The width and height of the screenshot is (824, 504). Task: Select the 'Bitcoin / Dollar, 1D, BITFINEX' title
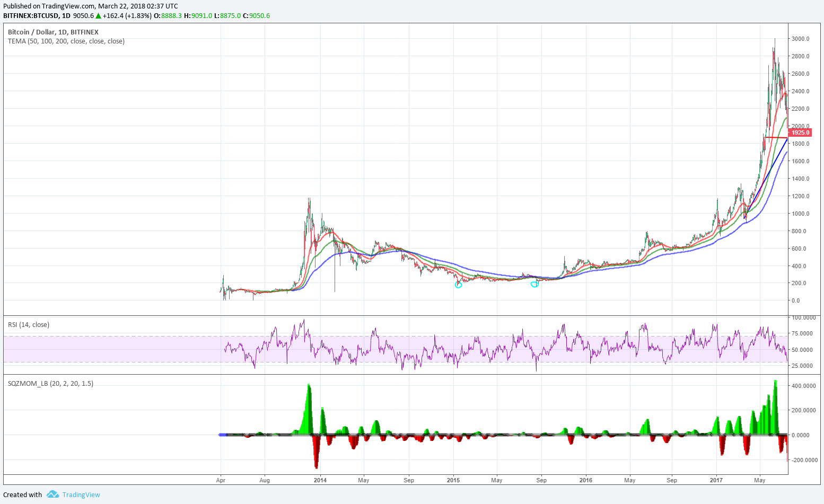click(53, 32)
